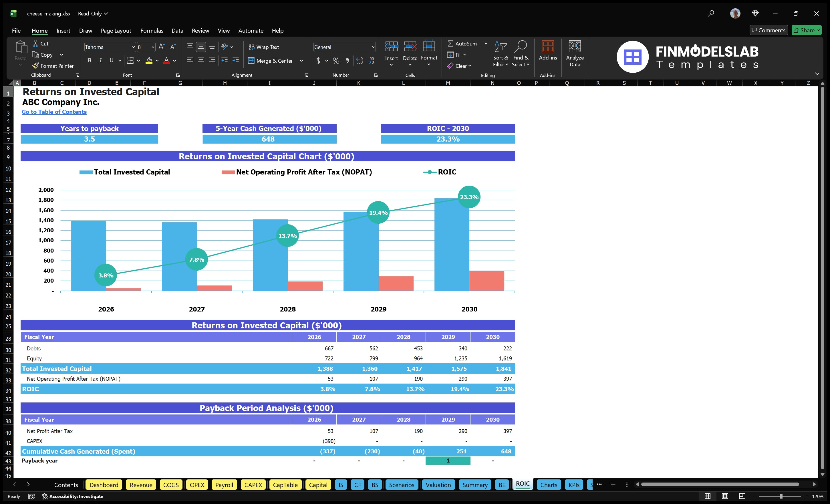
Task: Expand the Fill Color dropdown arrow
Action: [x=157, y=61]
